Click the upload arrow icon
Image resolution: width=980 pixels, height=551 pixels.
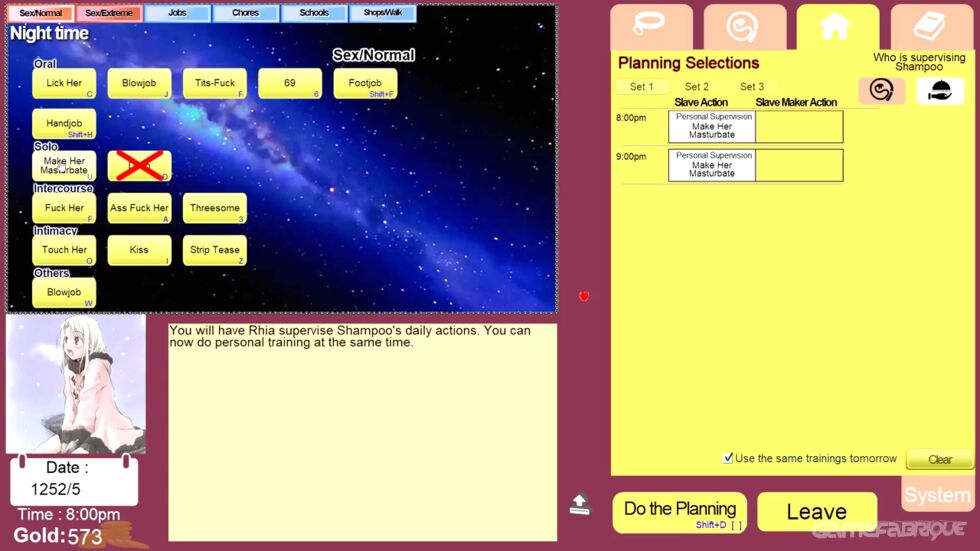tap(580, 504)
